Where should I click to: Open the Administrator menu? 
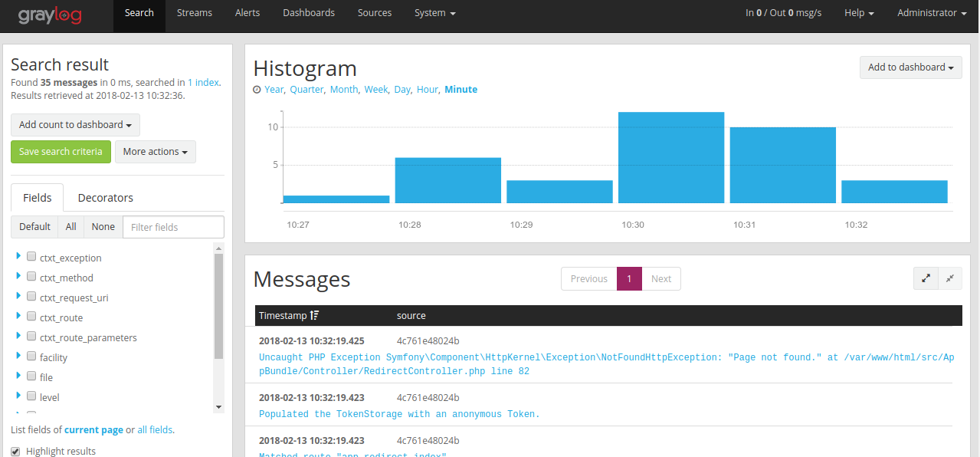pos(931,12)
